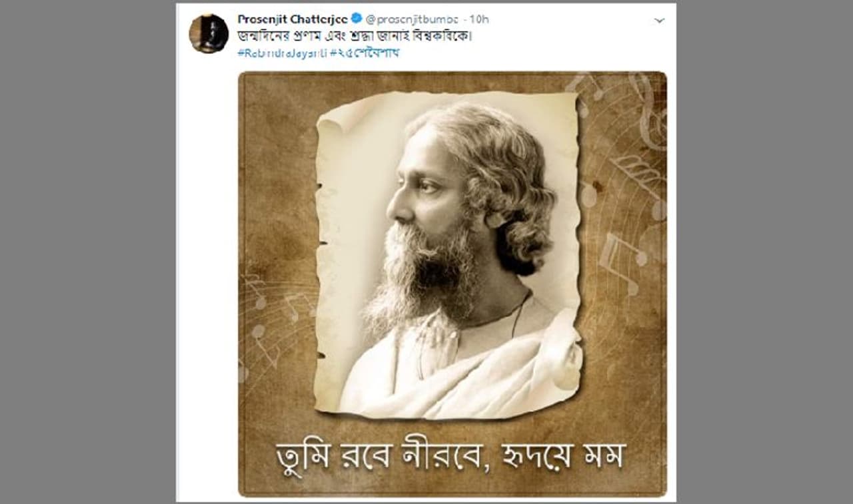Image resolution: width=853 pixels, height=504 pixels.
Task: Open the tweet's 10h timestamp
Action: click(x=479, y=19)
